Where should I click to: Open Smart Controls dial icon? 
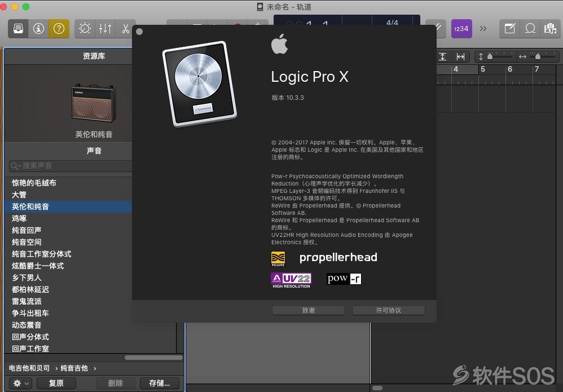85,28
